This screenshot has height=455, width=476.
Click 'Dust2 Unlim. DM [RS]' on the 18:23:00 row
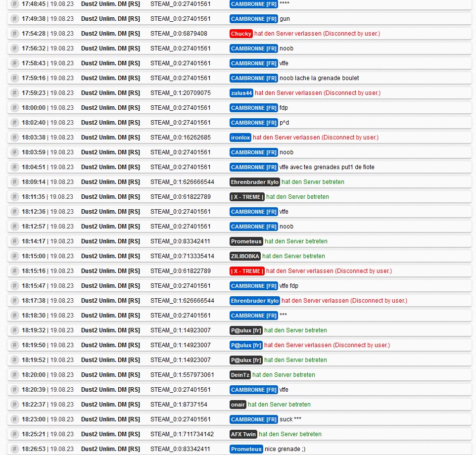pos(110,420)
